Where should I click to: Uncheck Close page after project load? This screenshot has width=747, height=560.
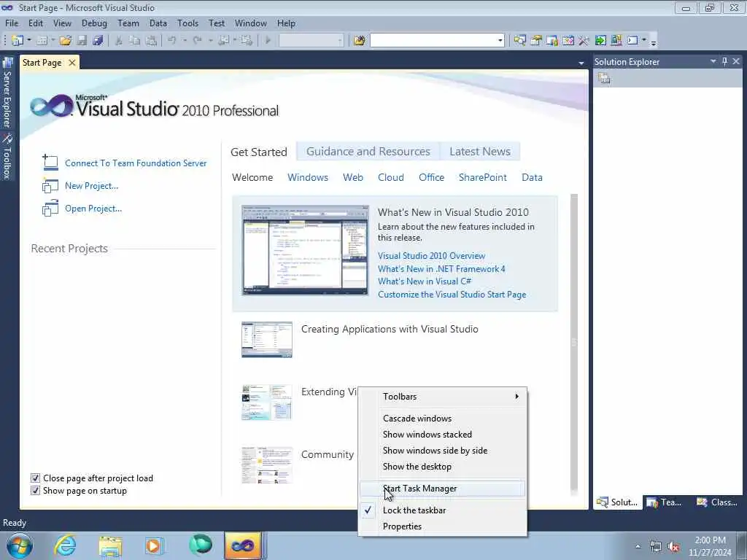click(x=35, y=478)
